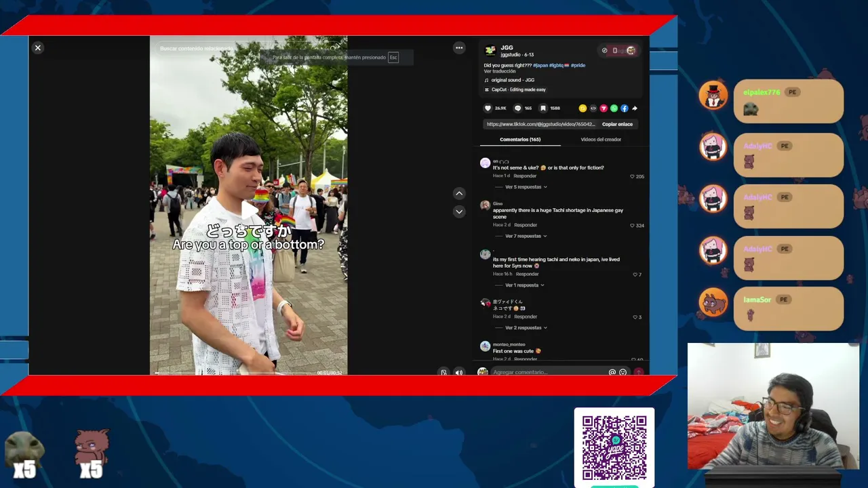Click the CapCut icon
868x488 pixels.
coord(486,89)
